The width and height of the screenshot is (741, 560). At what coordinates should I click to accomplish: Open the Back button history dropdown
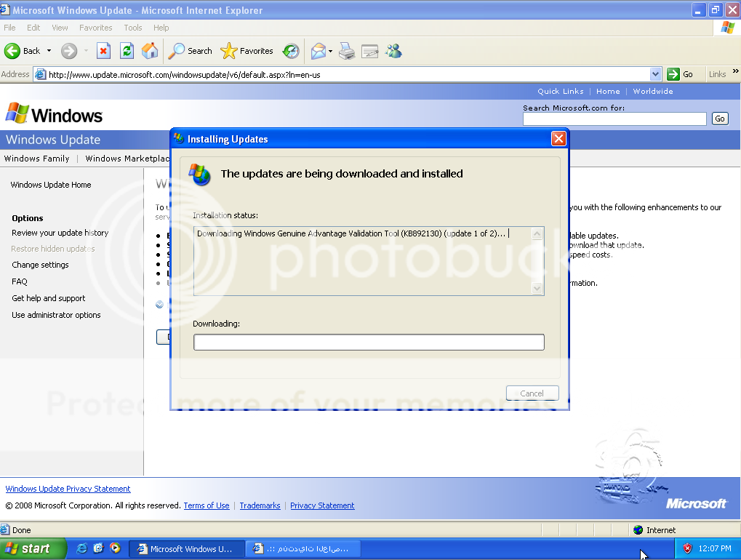coord(49,51)
